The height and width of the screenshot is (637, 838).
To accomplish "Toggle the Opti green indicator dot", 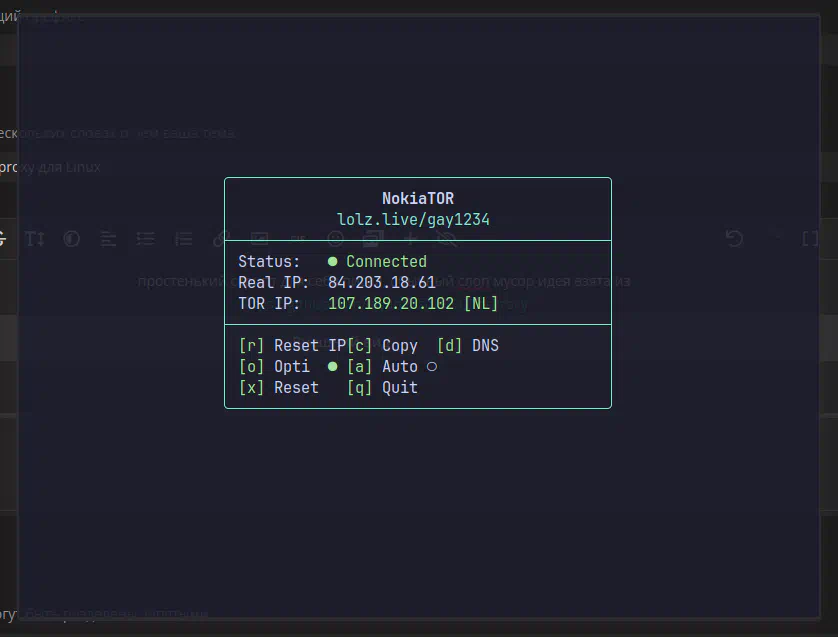I will [x=333, y=367].
